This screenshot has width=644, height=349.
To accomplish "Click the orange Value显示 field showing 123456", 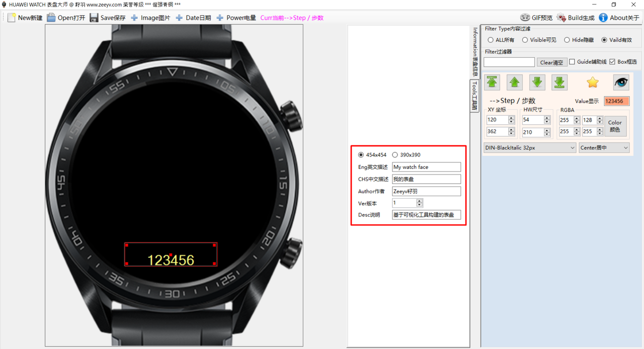I will click(616, 101).
